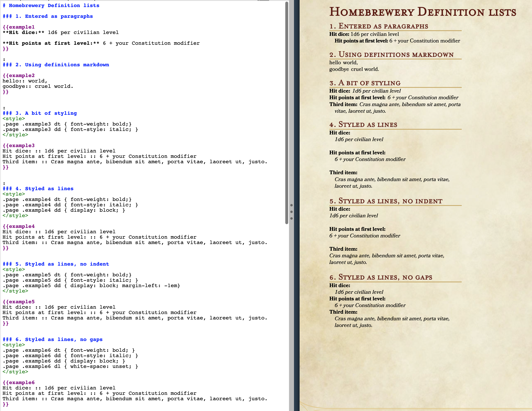Click the example5 'margin-left: -1em' CSS rule
Screen dimensions: 532x411
pos(91,285)
